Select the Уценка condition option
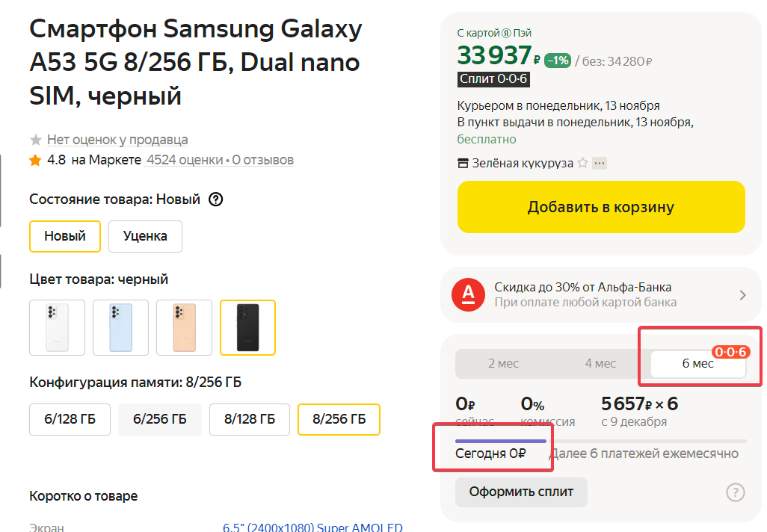767x532 pixels. pyautogui.click(x=145, y=236)
